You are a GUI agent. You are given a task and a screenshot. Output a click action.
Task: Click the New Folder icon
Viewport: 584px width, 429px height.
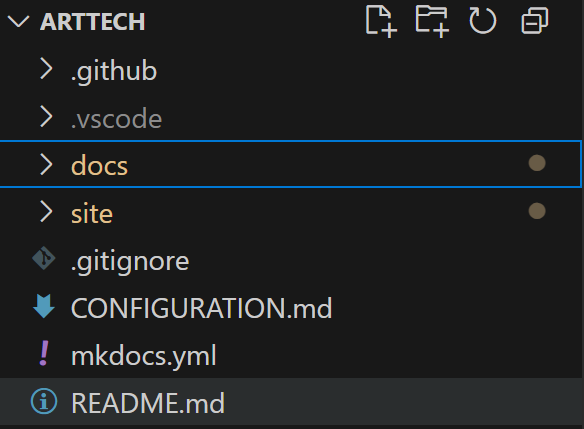[x=432, y=22]
